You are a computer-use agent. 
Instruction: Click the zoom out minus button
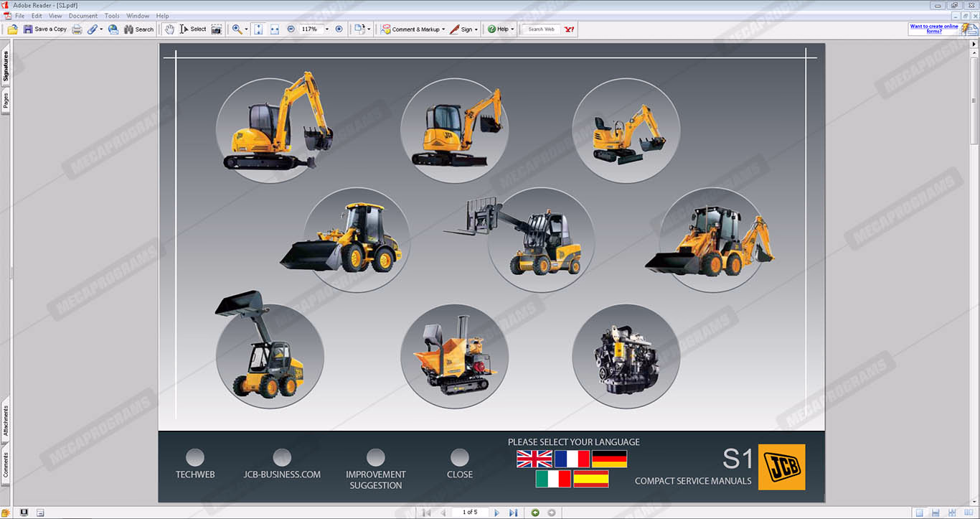pyautogui.click(x=291, y=29)
